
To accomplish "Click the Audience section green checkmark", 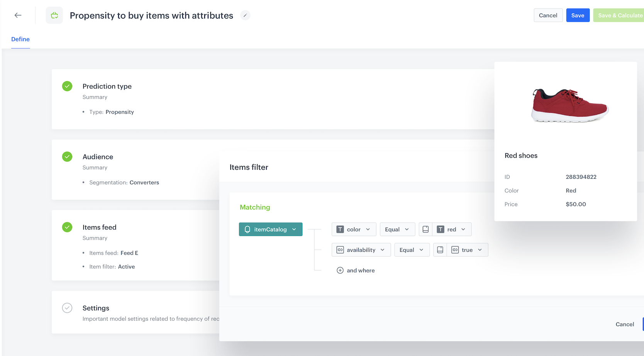I will pos(67,157).
